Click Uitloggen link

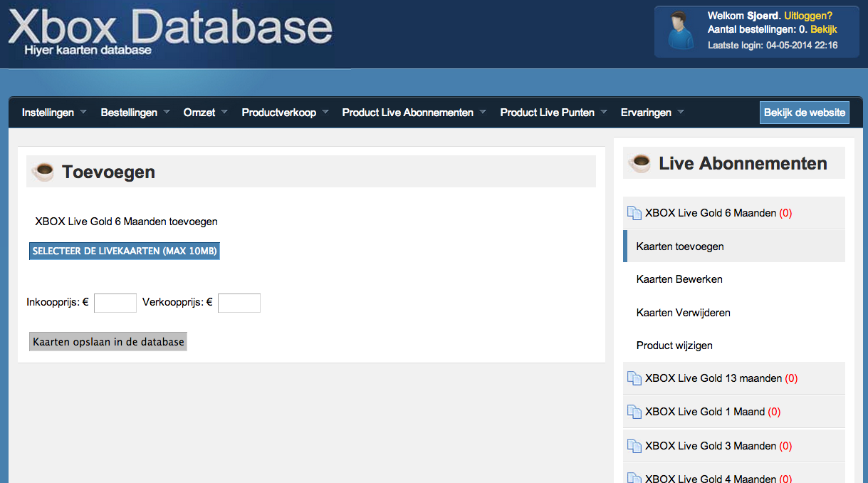[808, 16]
